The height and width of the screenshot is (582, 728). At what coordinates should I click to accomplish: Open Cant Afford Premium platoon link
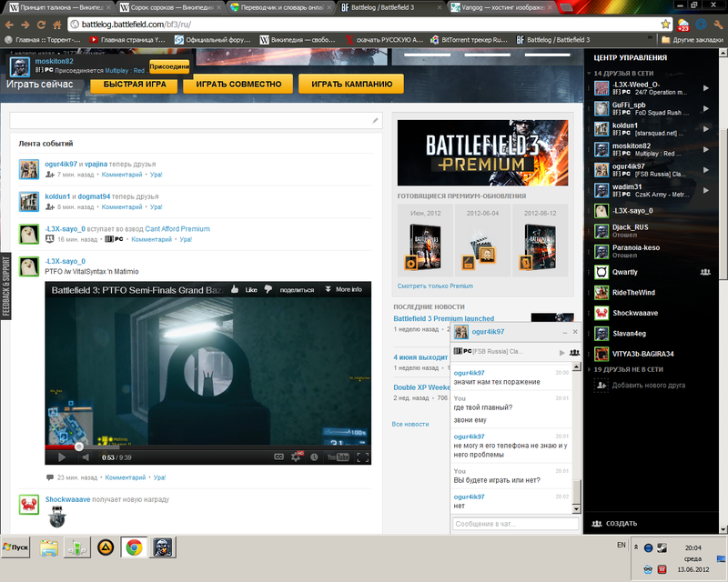[177, 229]
